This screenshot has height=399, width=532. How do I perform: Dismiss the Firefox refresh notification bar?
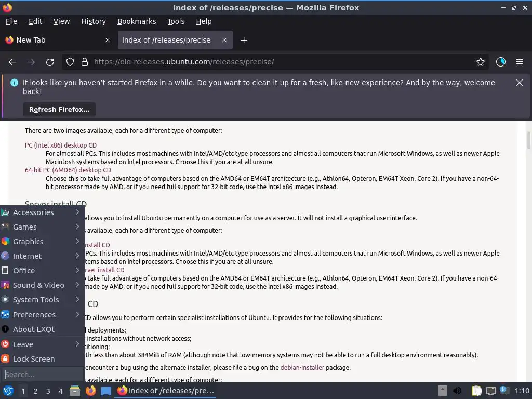pyautogui.click(x=520, y=83)
